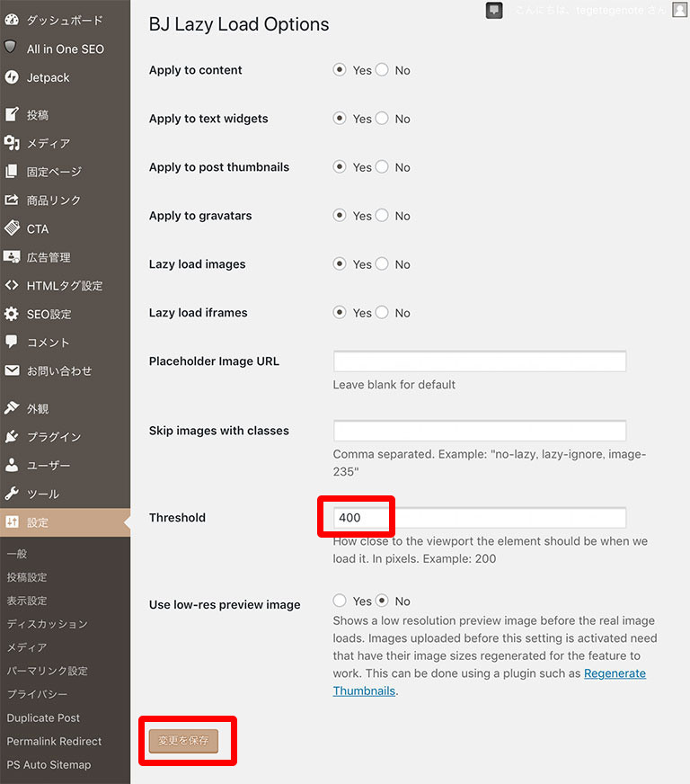Click the CTA ticket icon
The image size is (690, 784).
(x=12, y=228)
